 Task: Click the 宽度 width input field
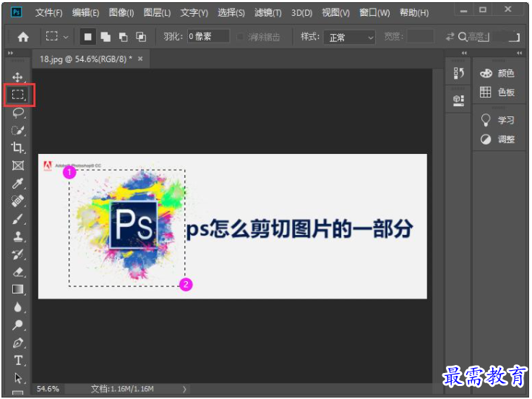tap(421, 36)
